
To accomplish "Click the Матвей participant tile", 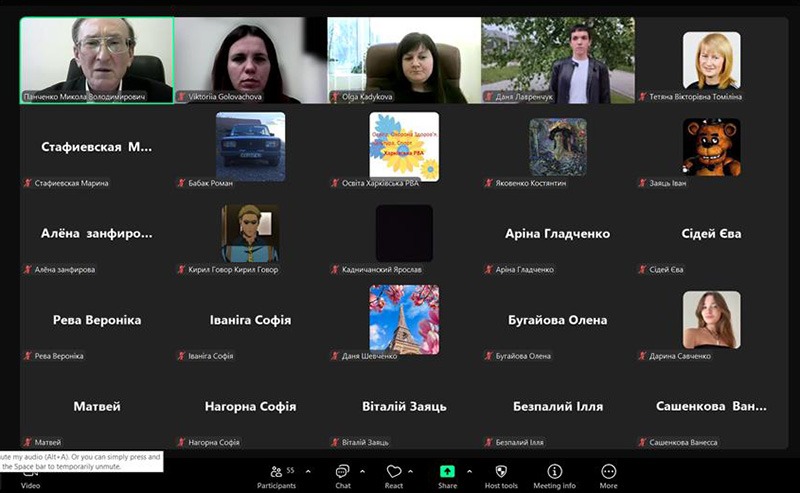I will point(97,406).
